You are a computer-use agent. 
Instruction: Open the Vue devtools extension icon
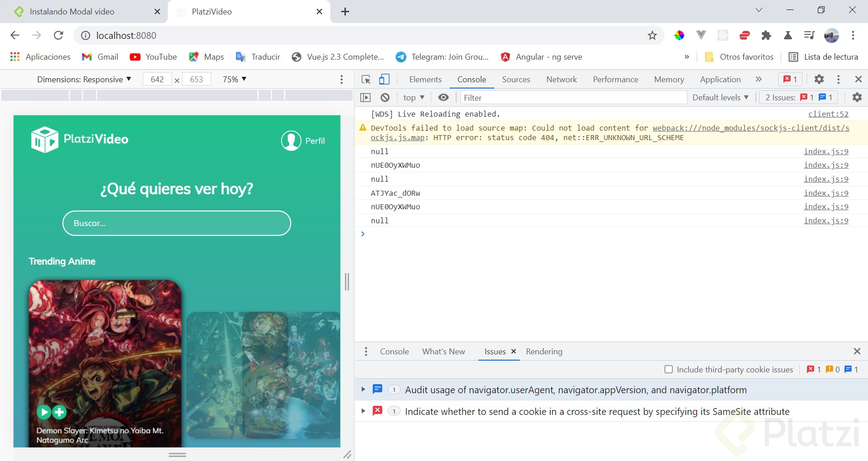[701, 35]
